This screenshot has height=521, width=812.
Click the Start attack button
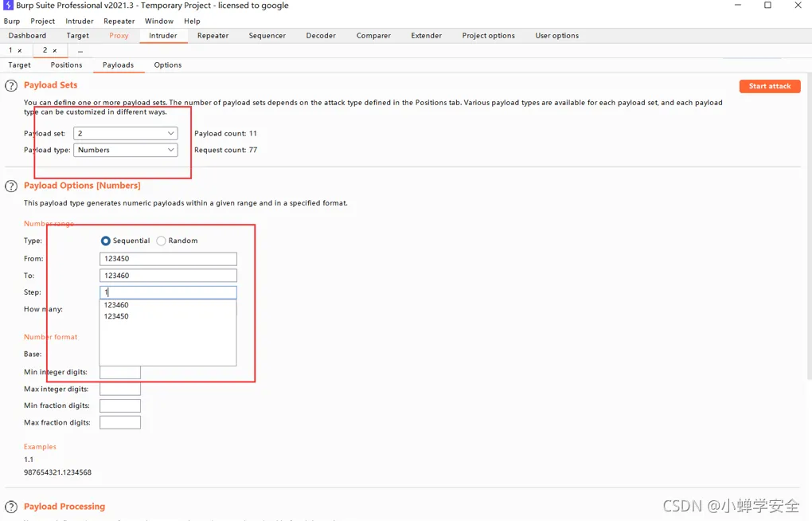770,86
